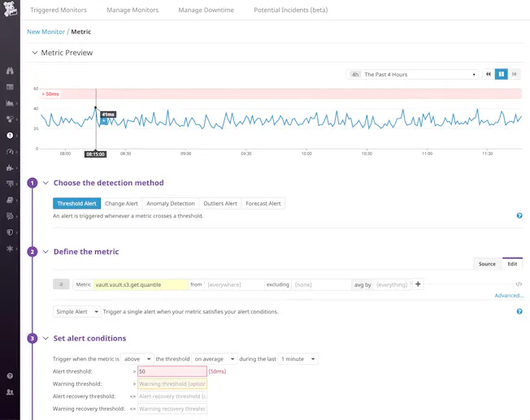Viewport: 530px width, 420px height.
Task: Click the Alert threshold input field
Action: coord(172,371)
